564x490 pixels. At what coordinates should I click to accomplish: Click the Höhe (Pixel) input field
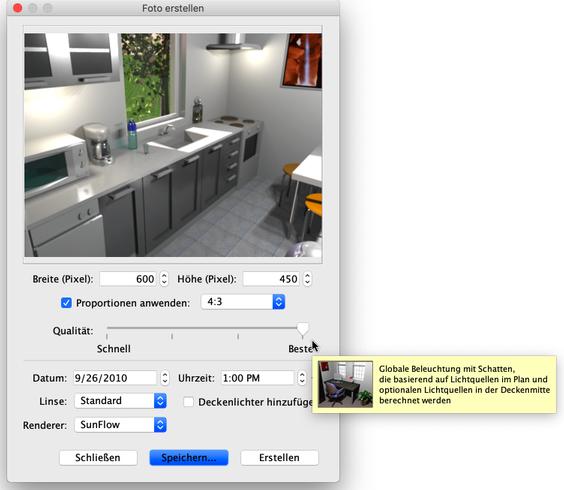click(271, 279)
